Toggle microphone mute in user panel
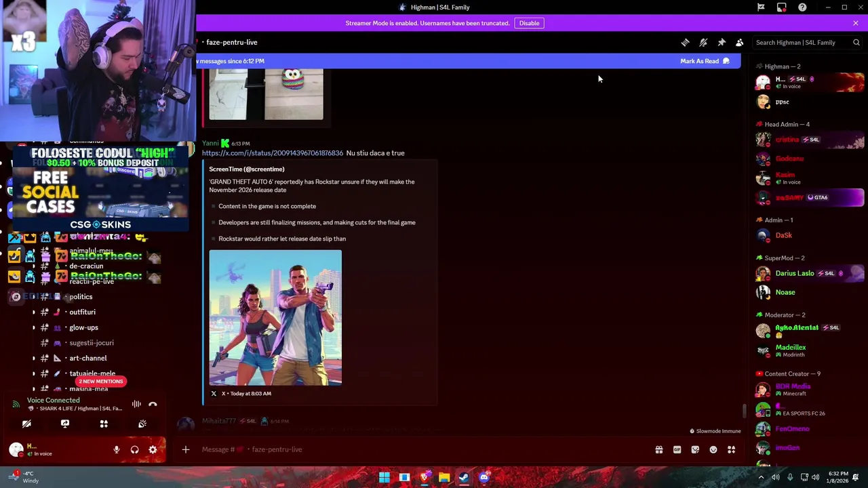Image resolution: width=868 pixels, height=488 pixels. click(x=117, y=449)
